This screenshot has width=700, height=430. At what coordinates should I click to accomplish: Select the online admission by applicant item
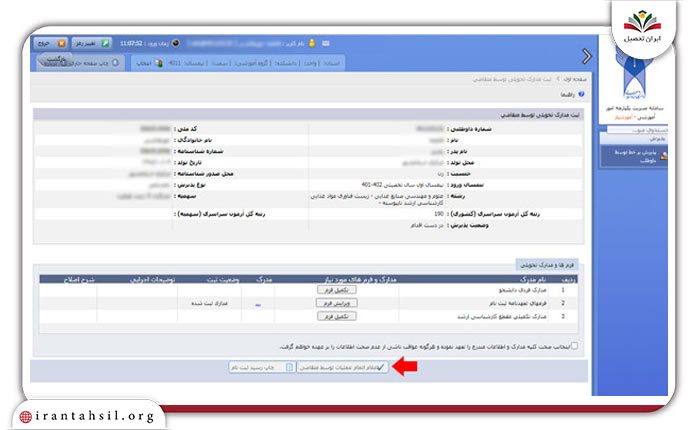click(635, 156)
